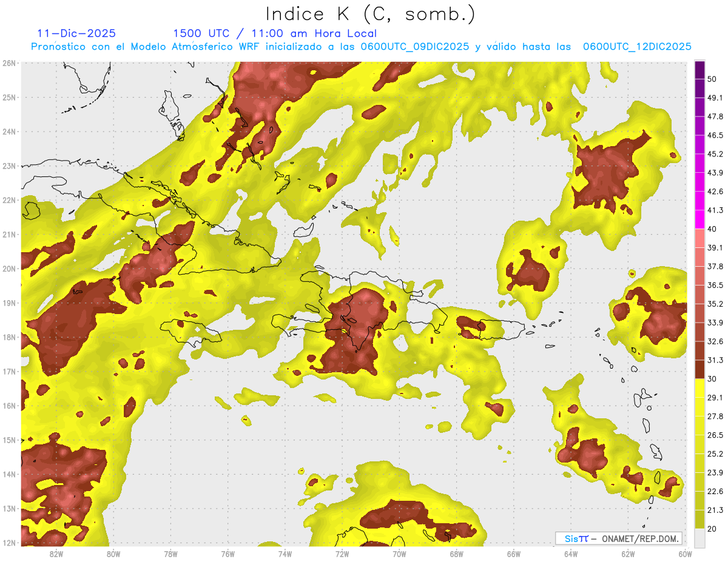Select the '62W' longitude axis label

click(x=628, y=554)
